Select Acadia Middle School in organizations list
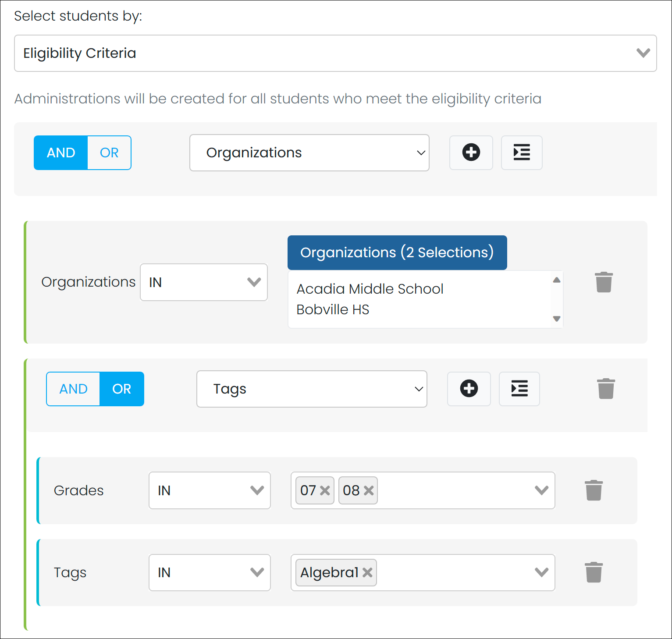 [x=370, y=289]
